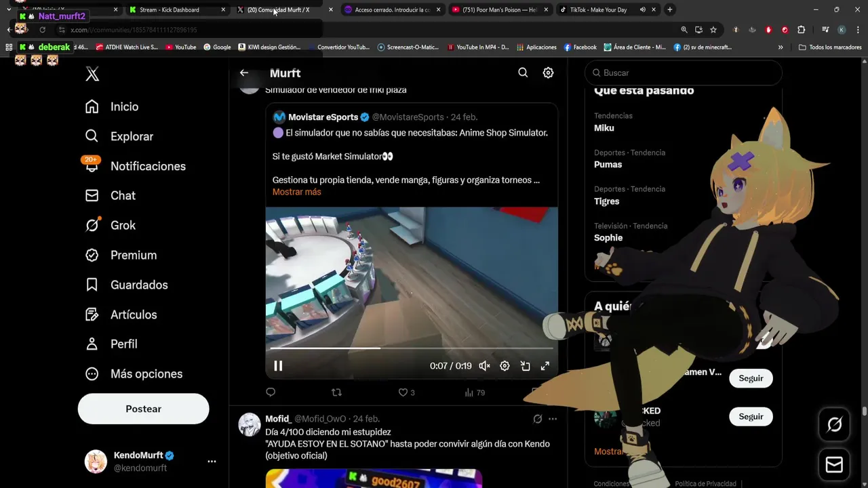Open Política de Privacidad link
Viewport: 868px width, 488px height.
click(705, 483)
